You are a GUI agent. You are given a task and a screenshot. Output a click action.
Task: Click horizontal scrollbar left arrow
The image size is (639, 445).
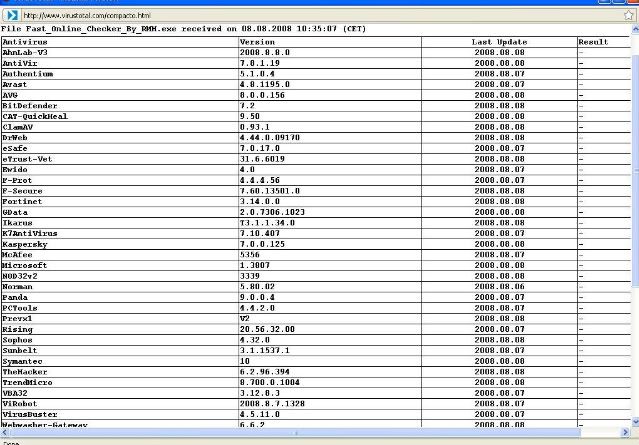point(4,432)
